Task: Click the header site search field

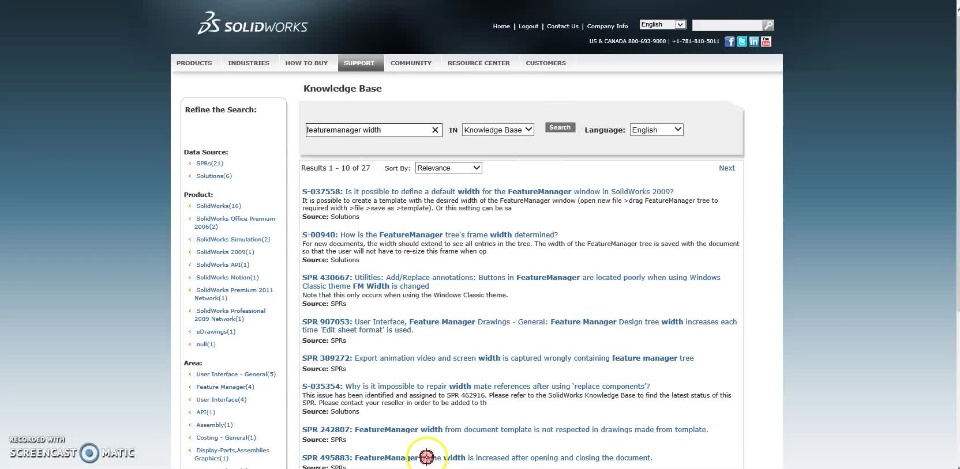Action: (727, 25)
